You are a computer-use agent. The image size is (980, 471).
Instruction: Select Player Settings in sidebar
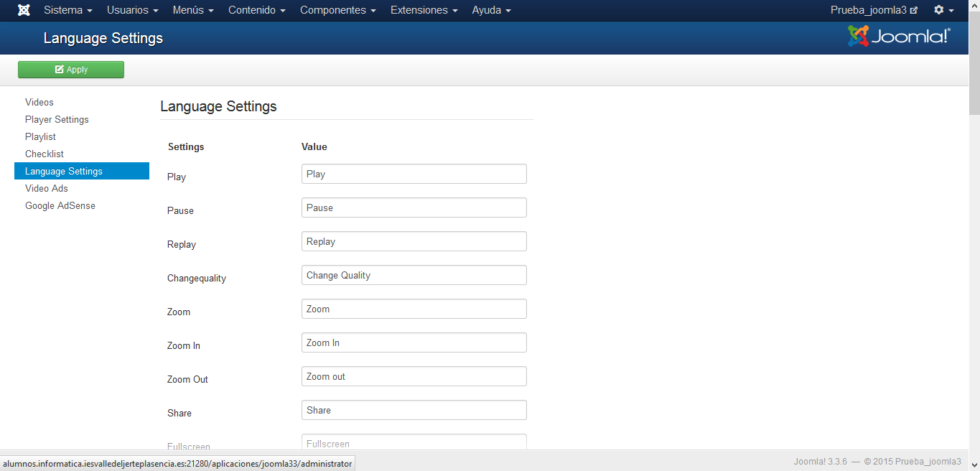pos(57,119)
